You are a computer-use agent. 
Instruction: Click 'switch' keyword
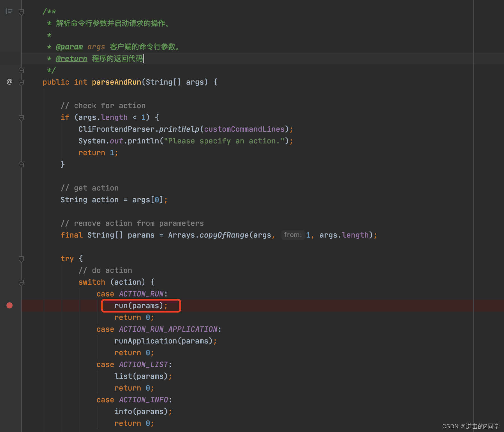click(92, 282)
